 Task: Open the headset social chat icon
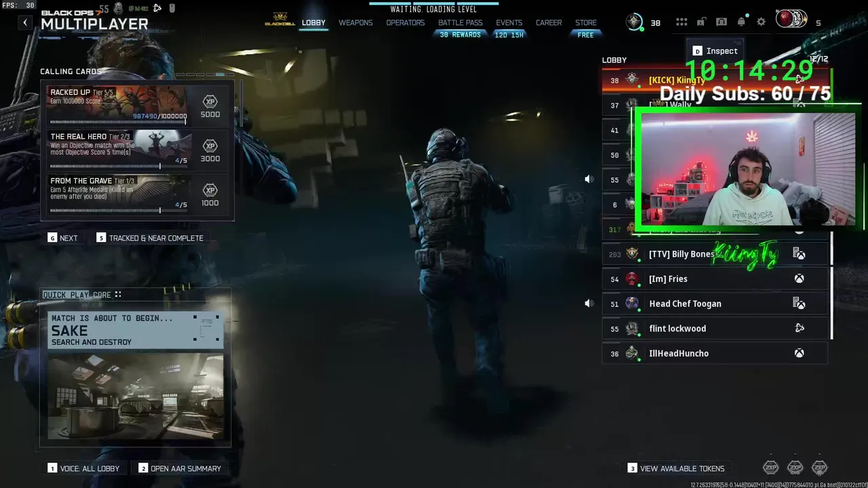tap(721, 22)
